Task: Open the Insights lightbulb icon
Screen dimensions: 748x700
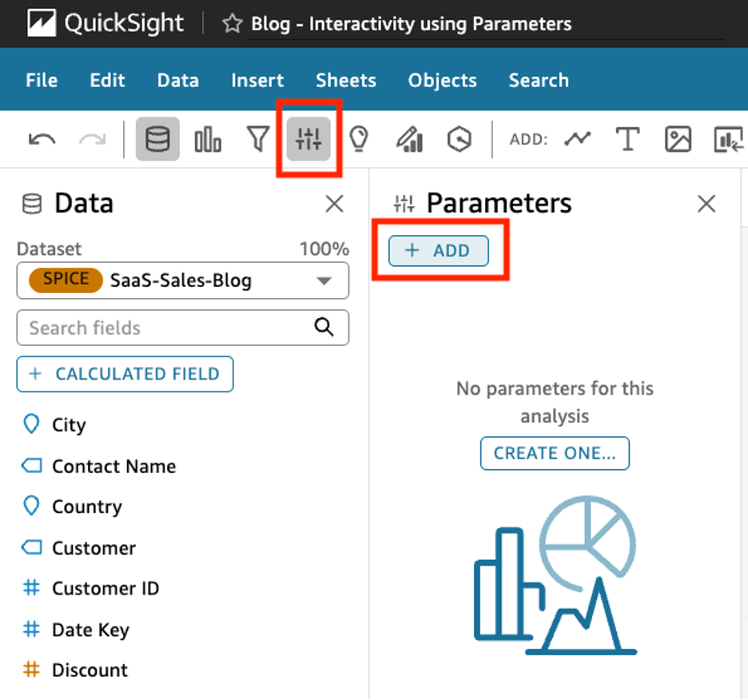Action: [359, 139]
